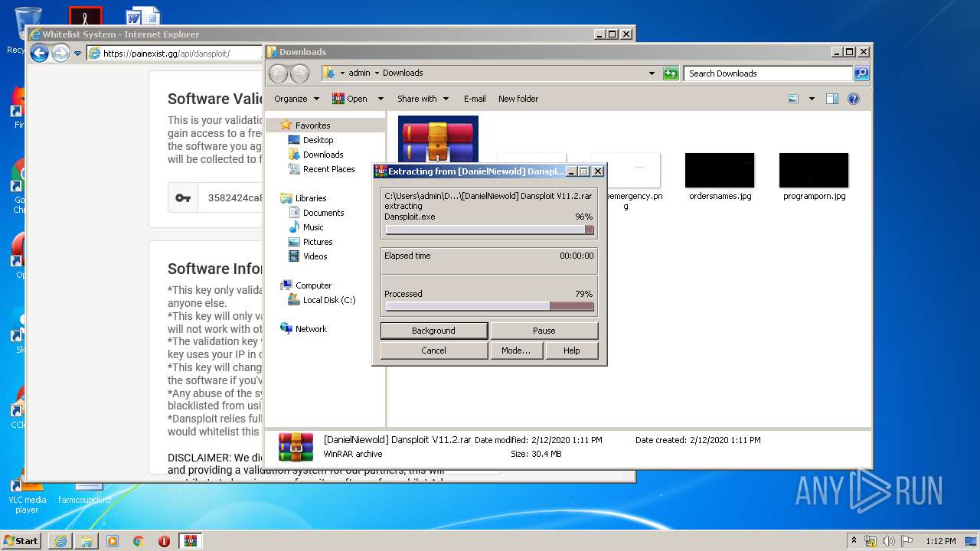Expand the view options dropdown arrow
Screen dimensions: 980x551
(x=812, y=99)
